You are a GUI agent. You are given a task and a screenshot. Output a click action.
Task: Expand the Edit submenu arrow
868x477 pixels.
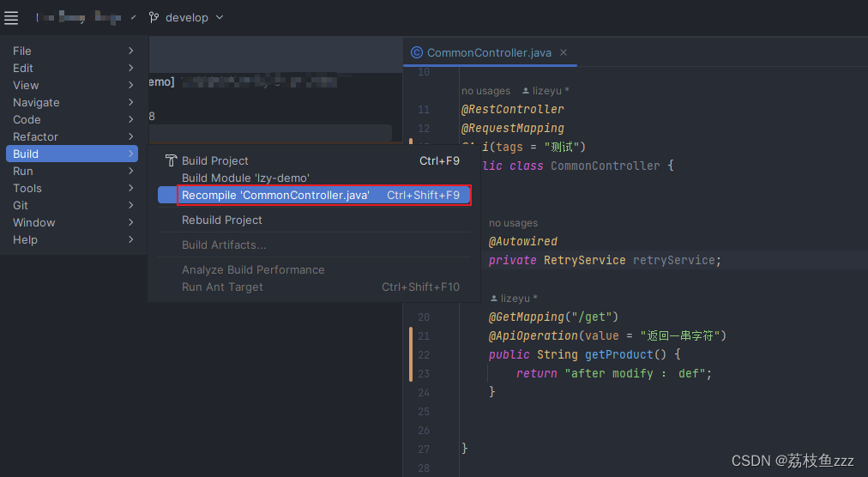tap(130, 68)
